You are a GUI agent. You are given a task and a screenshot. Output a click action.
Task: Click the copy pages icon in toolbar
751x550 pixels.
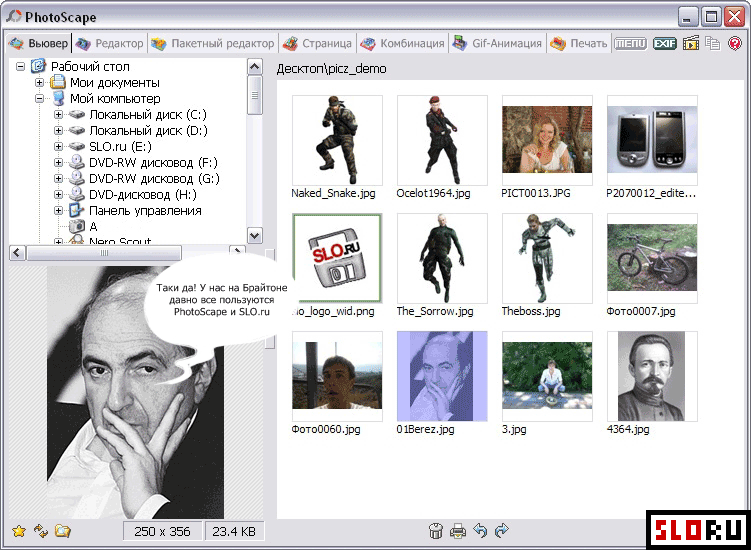tap(713, 43)
